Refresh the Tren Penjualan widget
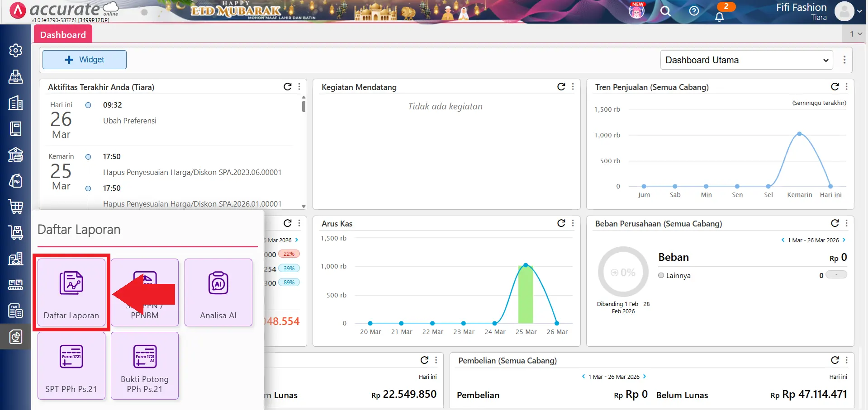This screenshot has width=868, height=410. coord(835,87)
